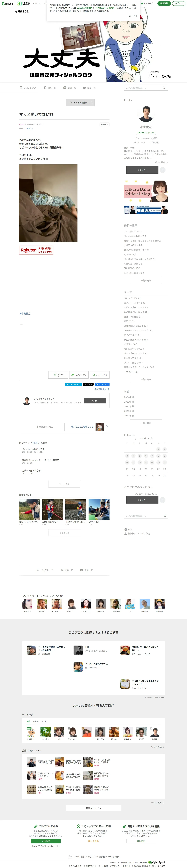Open the RSS feed icon link
187x868 pixels.
(126, 530)
